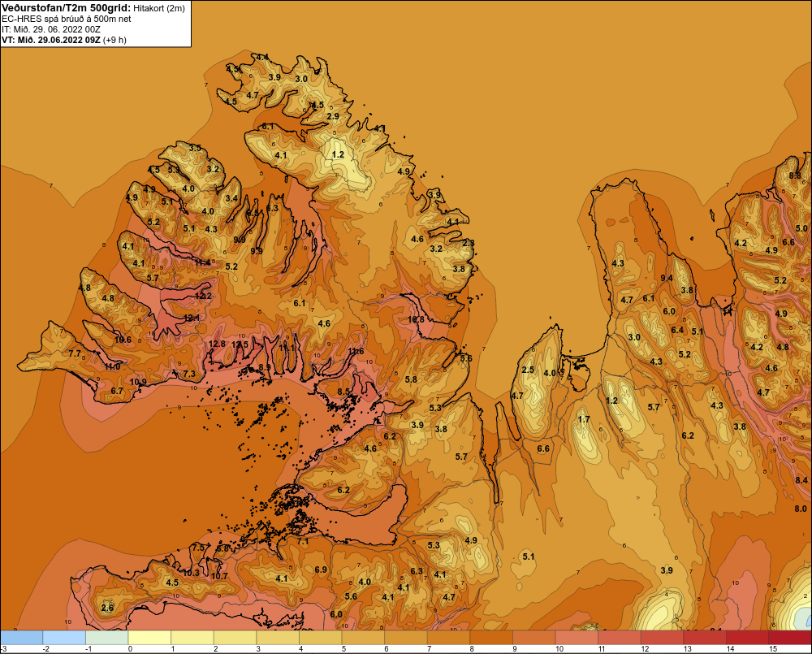This screenshot has width=812, height=654.
Task: Click the 2.6 temperature value on map
Action: (107, 608)
